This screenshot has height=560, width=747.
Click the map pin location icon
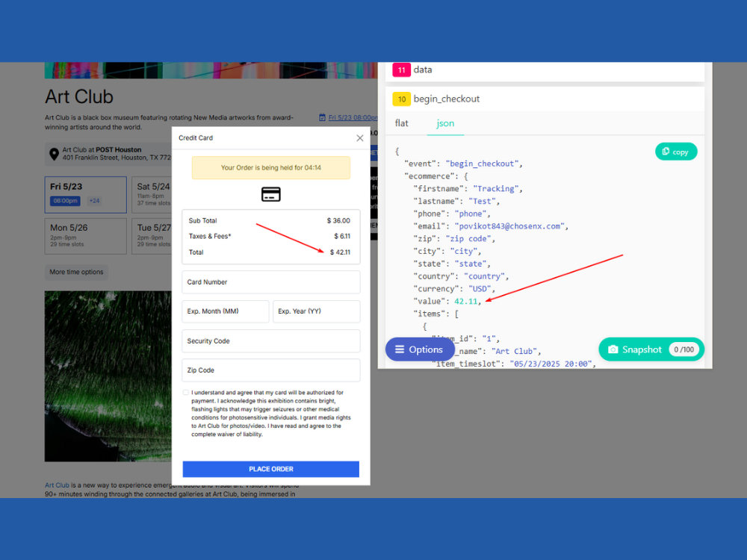54,154
